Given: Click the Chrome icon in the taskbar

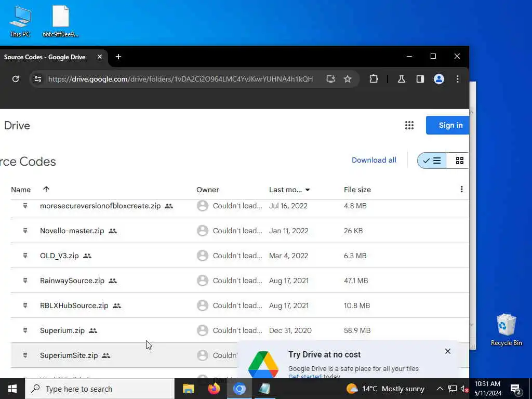Looking at the screenshot, I should tap(239, 389).
